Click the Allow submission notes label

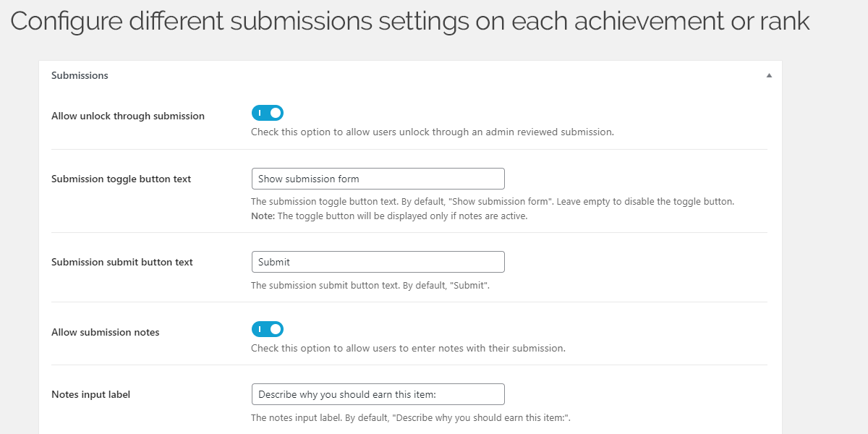(x=106, y=332)
